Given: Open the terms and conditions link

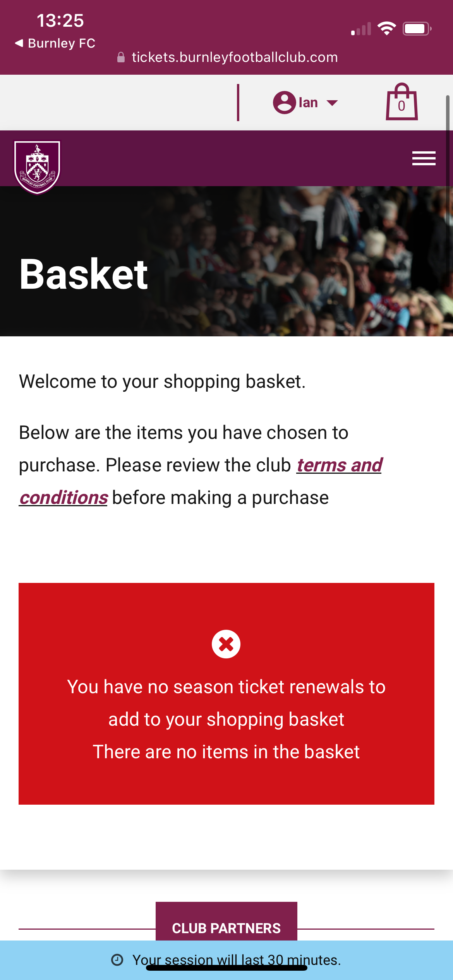Looking at the screenshot, I should pyautogui.click(x=339, y=465).
